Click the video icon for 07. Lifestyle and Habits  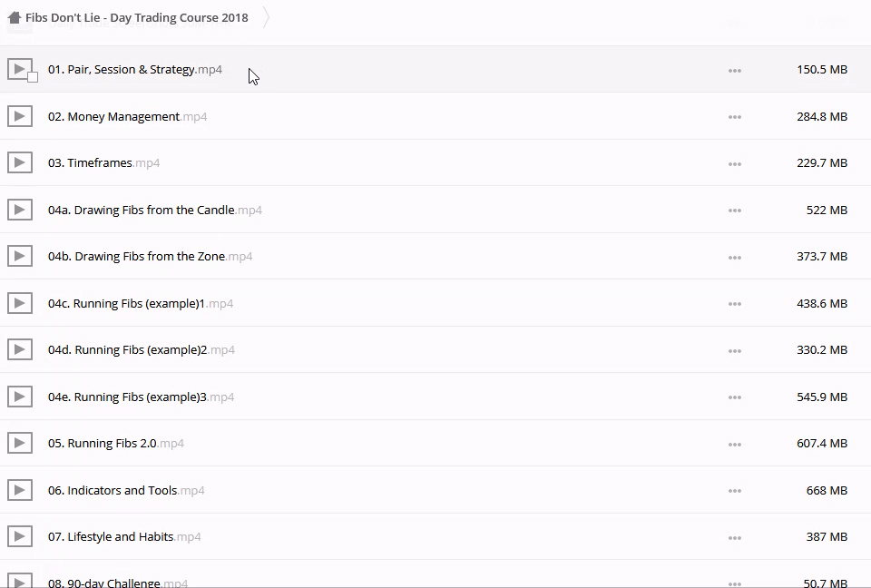20,537
